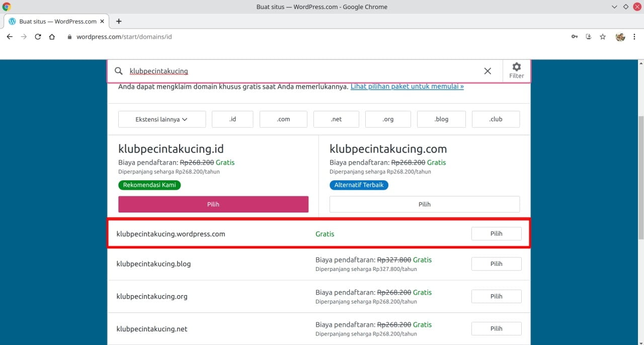644x345 pixels.
Task: Click the install app icon in address bar
Action: (x=589, y=37)
